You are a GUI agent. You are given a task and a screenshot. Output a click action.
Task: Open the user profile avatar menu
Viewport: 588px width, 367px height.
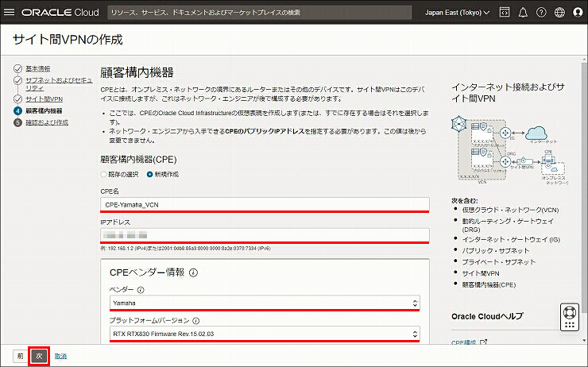[x=578, y=13]
